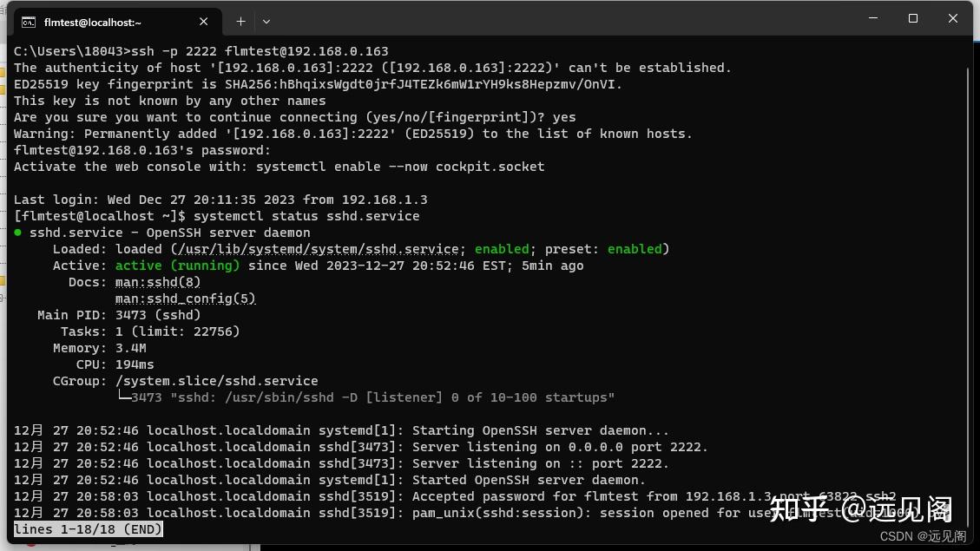
Task: Click the green 'active (running)' status text
Action: (x=177, y=266)
